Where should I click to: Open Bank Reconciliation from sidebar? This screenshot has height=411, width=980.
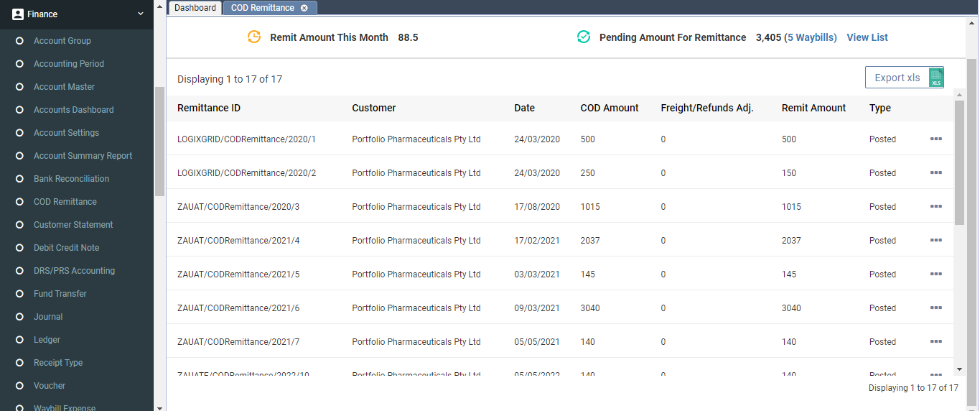[71, 179]
